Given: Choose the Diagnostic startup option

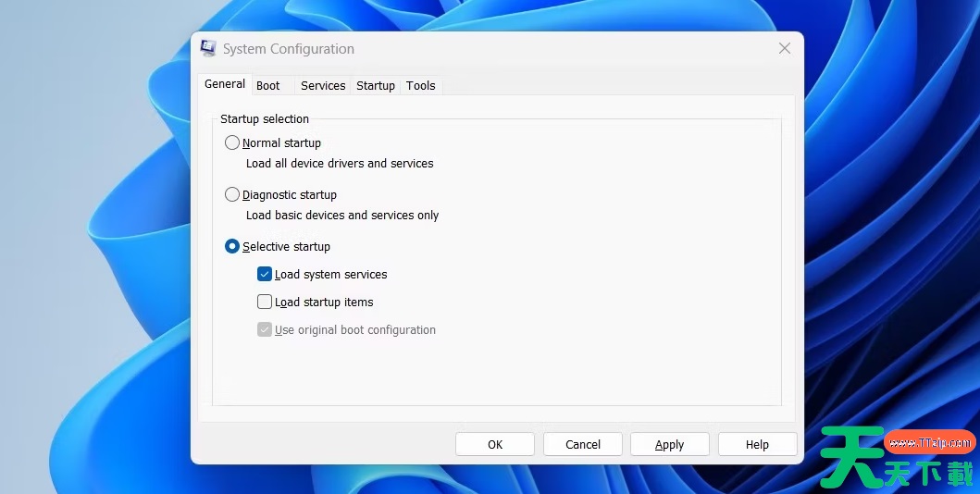Looking at the screenshot, I should (232, 195).
